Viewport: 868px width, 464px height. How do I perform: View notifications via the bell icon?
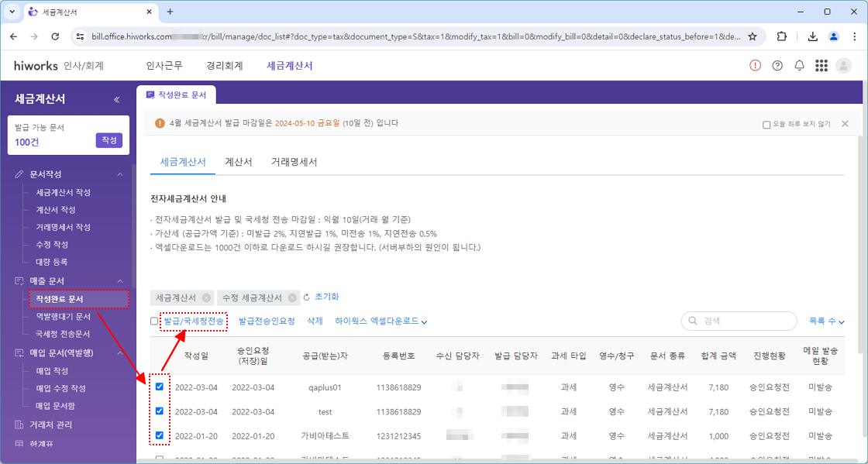pos(799,66)
